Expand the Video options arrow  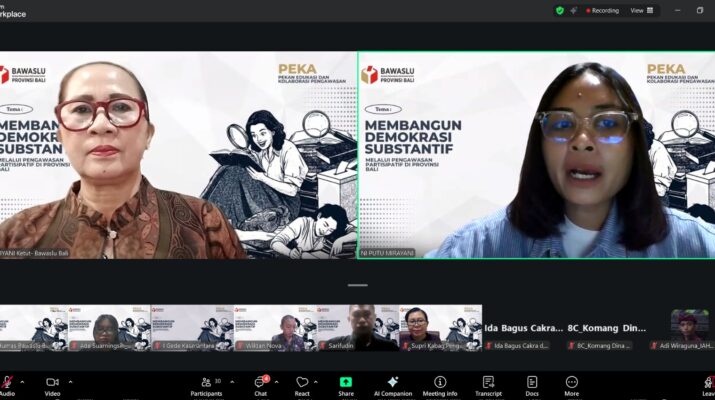click(71, 381)
